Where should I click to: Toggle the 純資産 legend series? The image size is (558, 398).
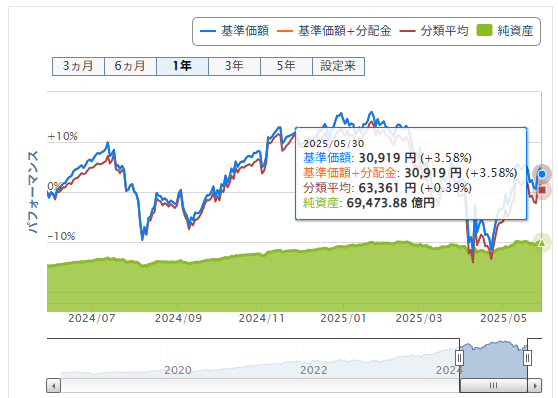505,31
